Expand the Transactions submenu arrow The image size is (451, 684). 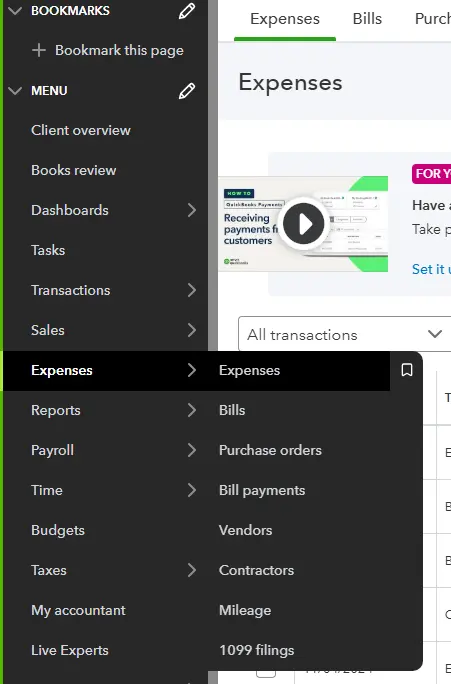(191, 290)
